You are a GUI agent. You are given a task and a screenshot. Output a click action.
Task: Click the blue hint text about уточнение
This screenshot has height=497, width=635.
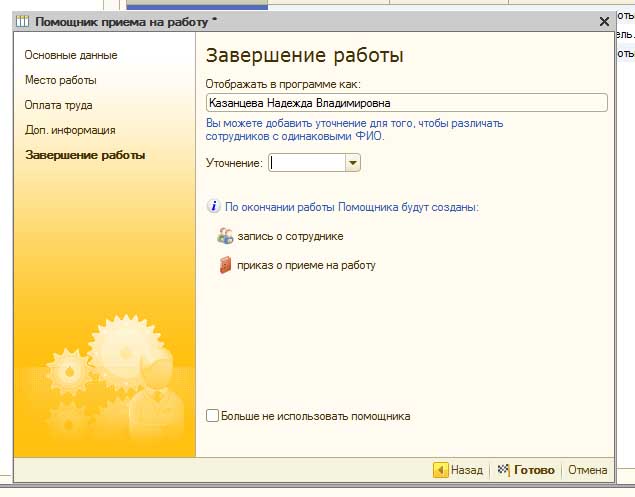pyautogui.click(x=354, y=130)
